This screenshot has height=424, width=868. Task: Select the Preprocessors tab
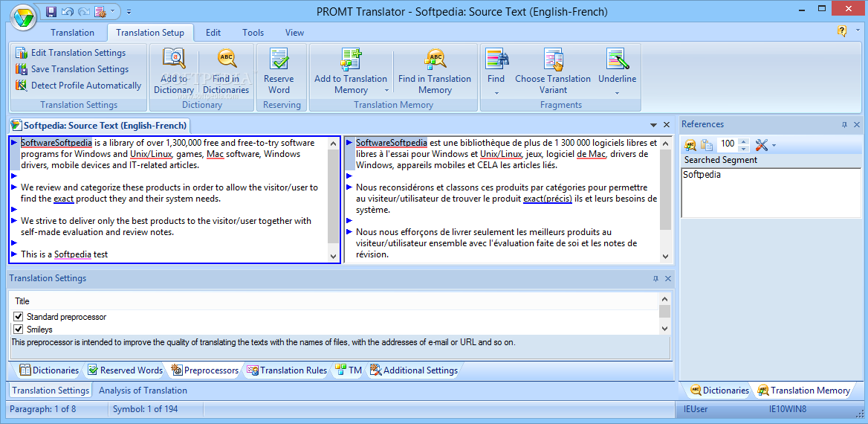pyautogui.click(x=205, y=370)
